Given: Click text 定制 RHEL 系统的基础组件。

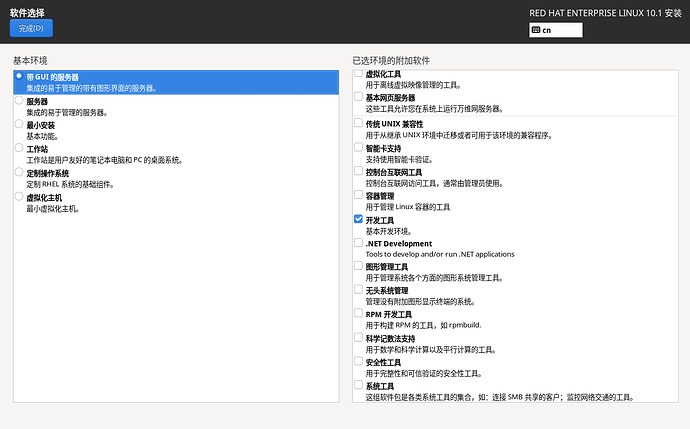Looking at the screenshot, I should (70, 184).
